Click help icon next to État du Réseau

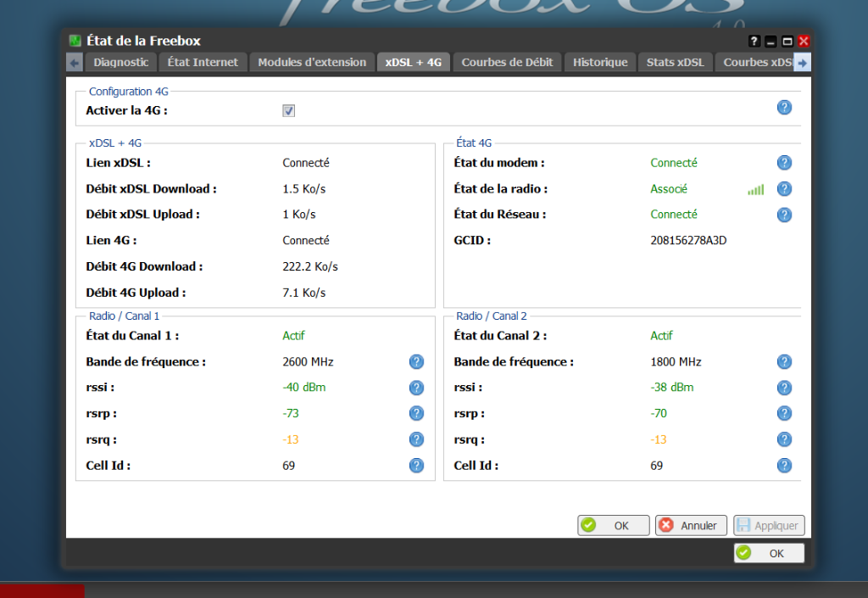(784, 215)
